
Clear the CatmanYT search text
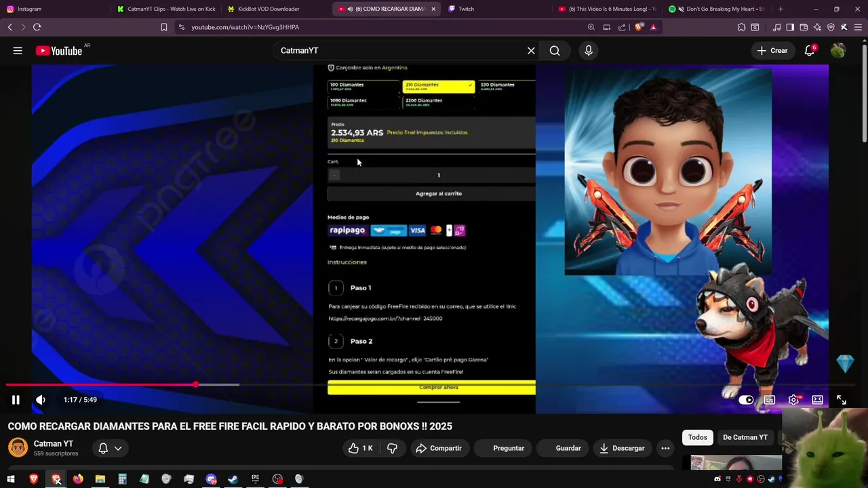click(531, 51)
